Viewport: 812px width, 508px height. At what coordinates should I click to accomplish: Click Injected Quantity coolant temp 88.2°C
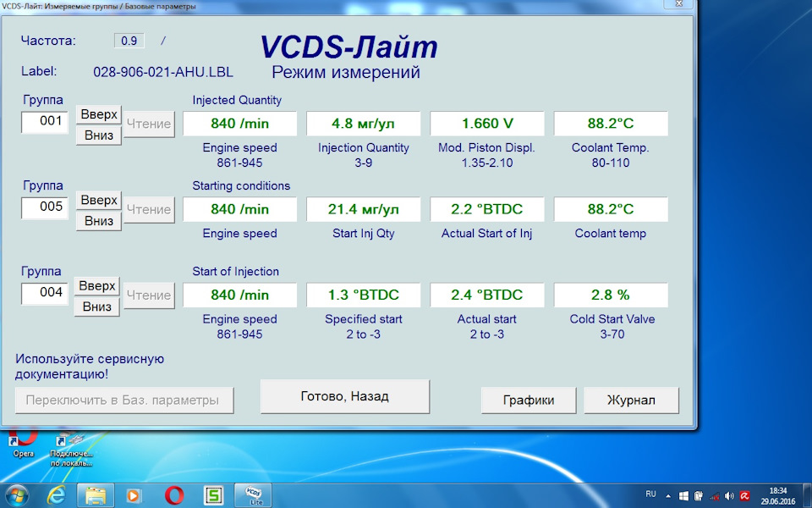point(611,124)
